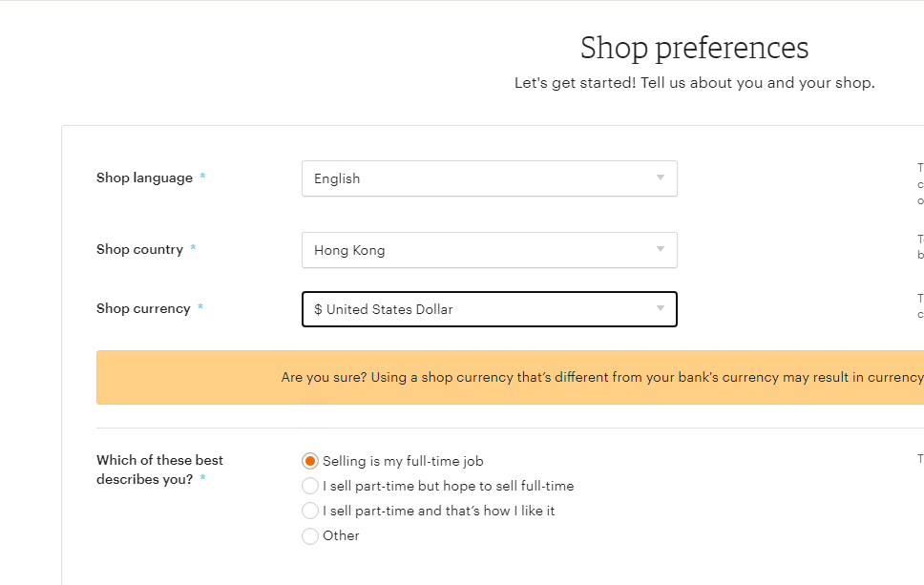Click the "Shop preferences" page heading
This screenshot has width=924, height=585.
pos(694,48)
